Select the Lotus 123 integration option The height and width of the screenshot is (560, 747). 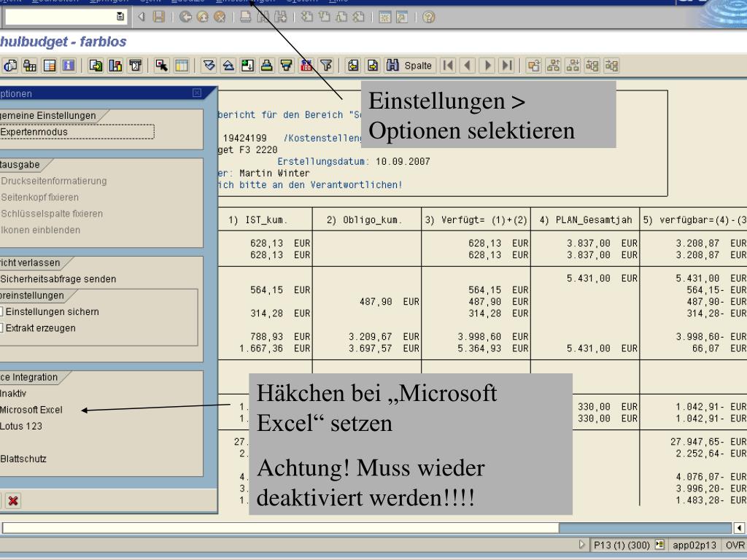(x=21, y=426)
